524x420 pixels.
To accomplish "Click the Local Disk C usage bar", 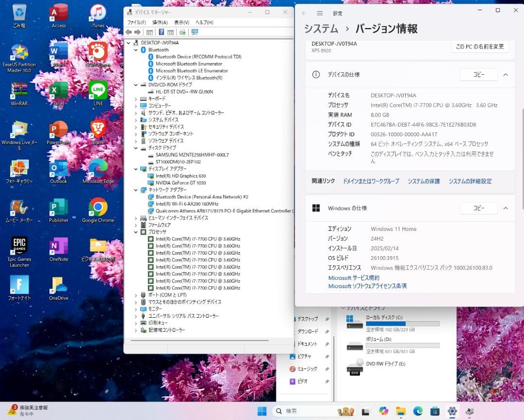I will coord(403,323).
